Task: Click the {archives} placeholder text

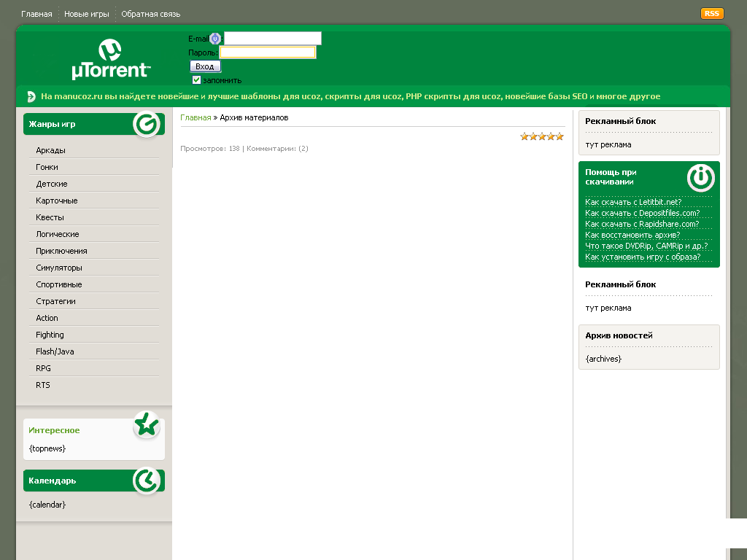Action: (x=603, y=359)
